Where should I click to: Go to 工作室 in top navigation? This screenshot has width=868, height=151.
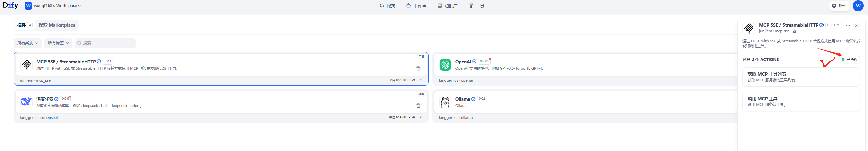point(416,6)
